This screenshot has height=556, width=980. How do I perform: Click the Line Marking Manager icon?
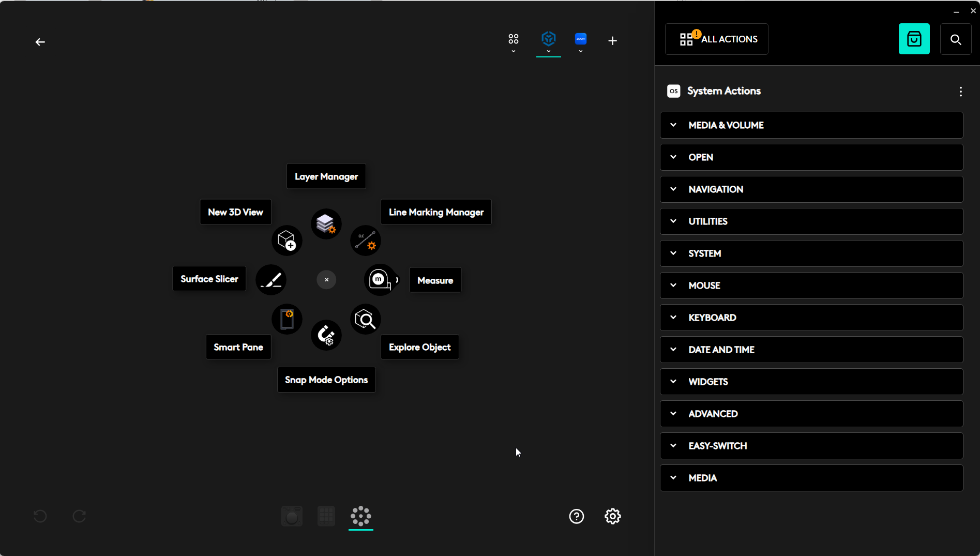pyautogui.click(x=366, y=241)
